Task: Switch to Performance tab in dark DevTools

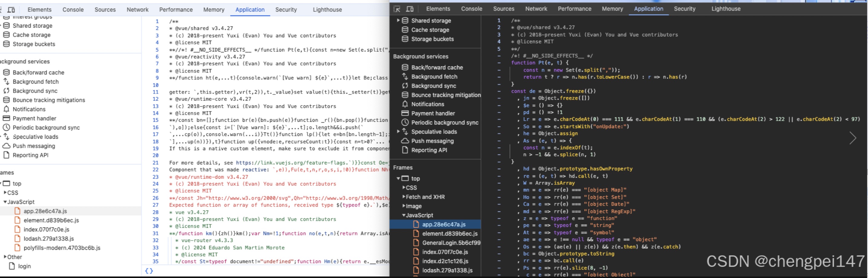Action: [x=574, y=9]
